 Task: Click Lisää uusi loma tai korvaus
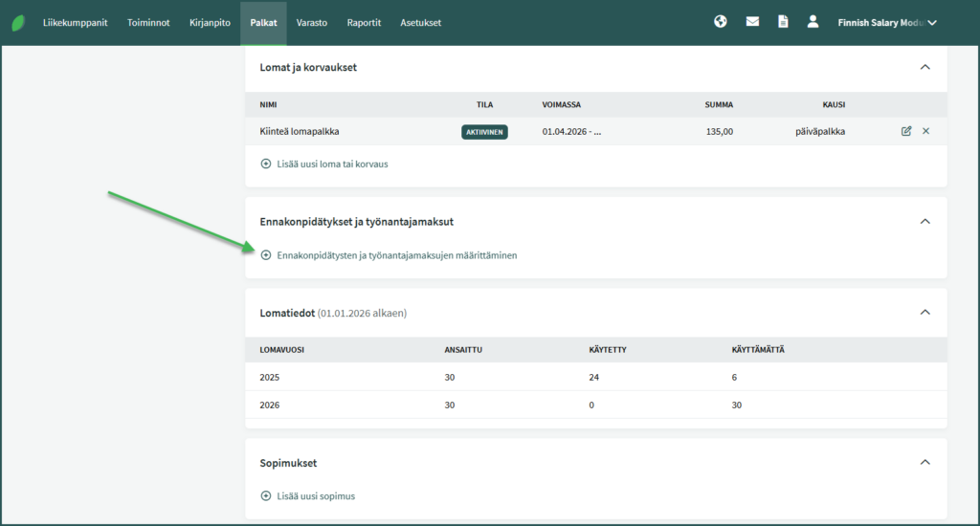[331, 164]
